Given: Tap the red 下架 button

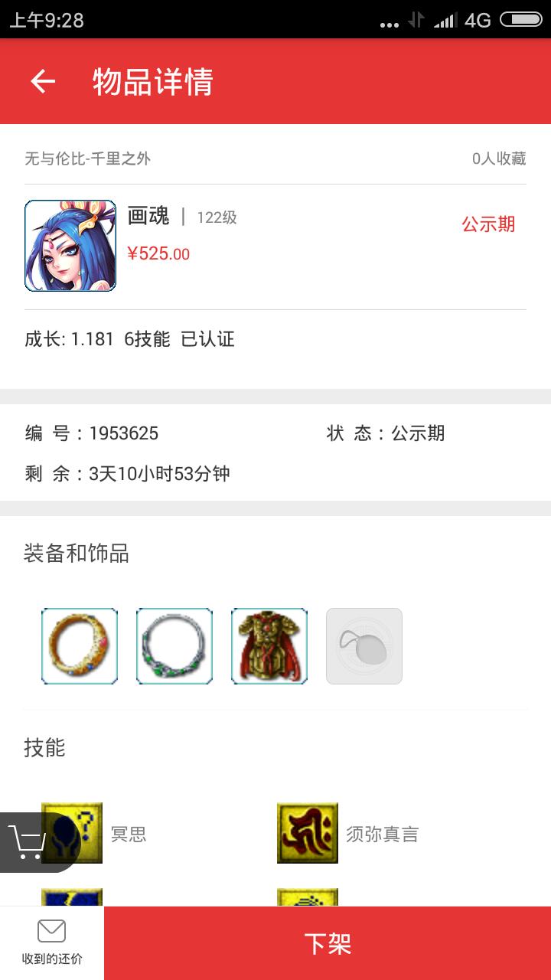Looking at the screenshot, I should click(328, 943).
